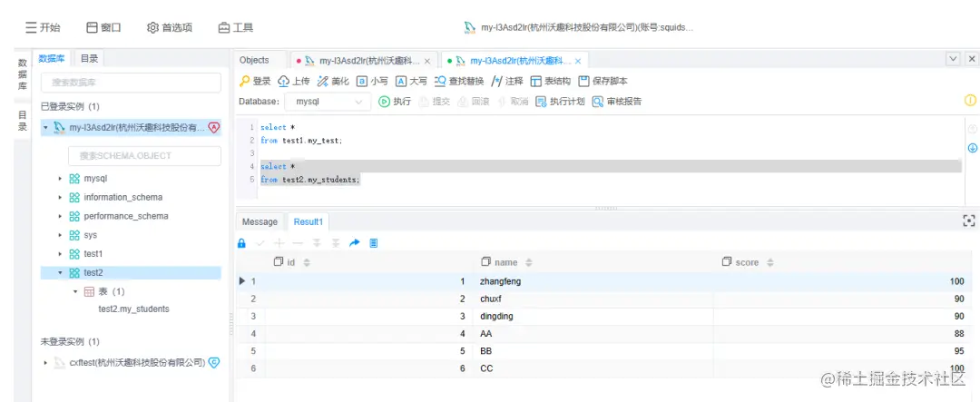Convert to uppercase with 大写
Image resolution: width=980 pixels, height=402 pixels.
tap(411, 82)
